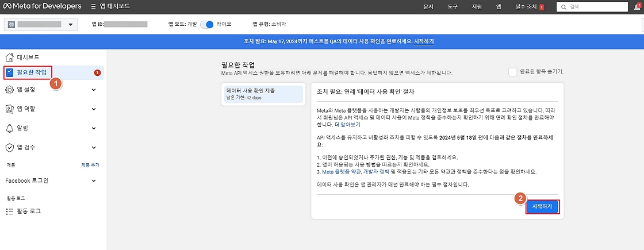Open the 도구 menu

453,7
